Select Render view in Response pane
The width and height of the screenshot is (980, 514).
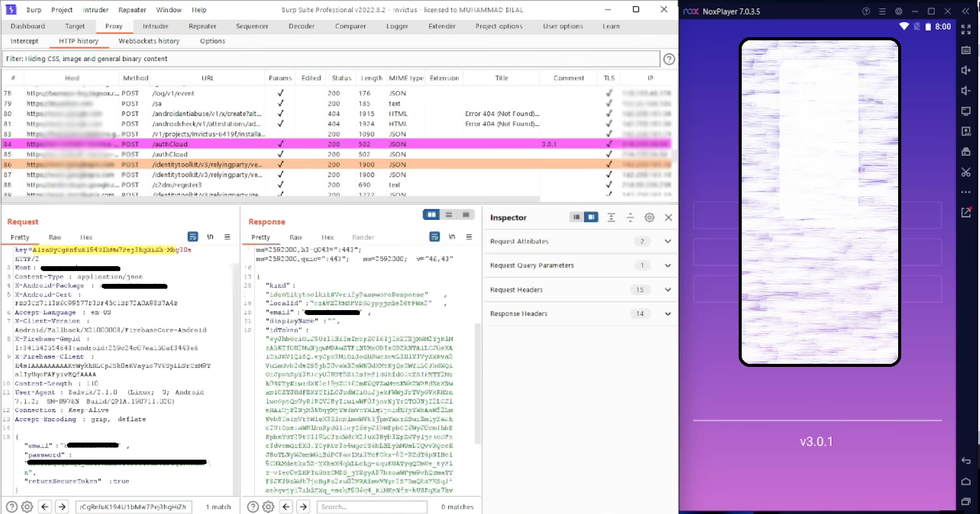(363, 237)
